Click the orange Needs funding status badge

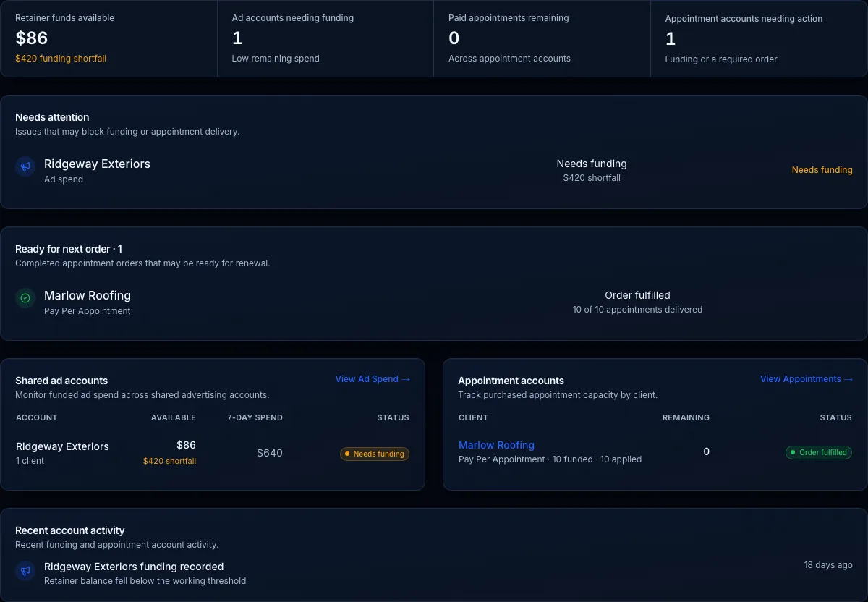pyautogui.click(x=375, y=454)
